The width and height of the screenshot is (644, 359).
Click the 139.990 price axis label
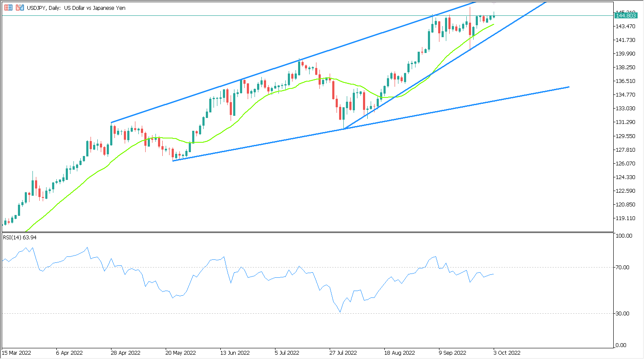tap(625, 54)
